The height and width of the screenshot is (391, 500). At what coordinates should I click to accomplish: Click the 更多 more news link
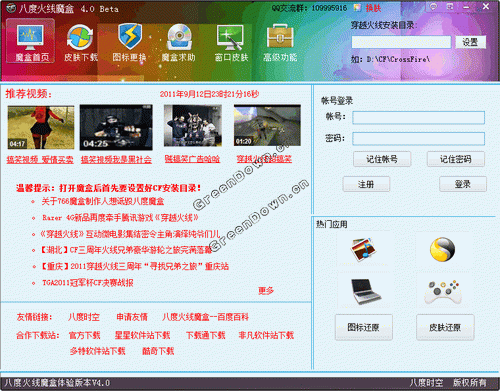point(266,291)
